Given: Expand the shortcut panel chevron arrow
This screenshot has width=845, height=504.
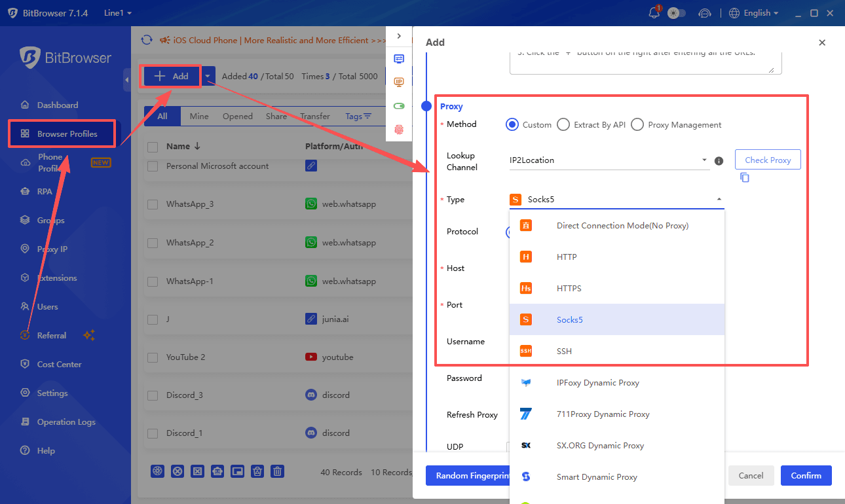Looking at the screenshot, I should [399, 36].
